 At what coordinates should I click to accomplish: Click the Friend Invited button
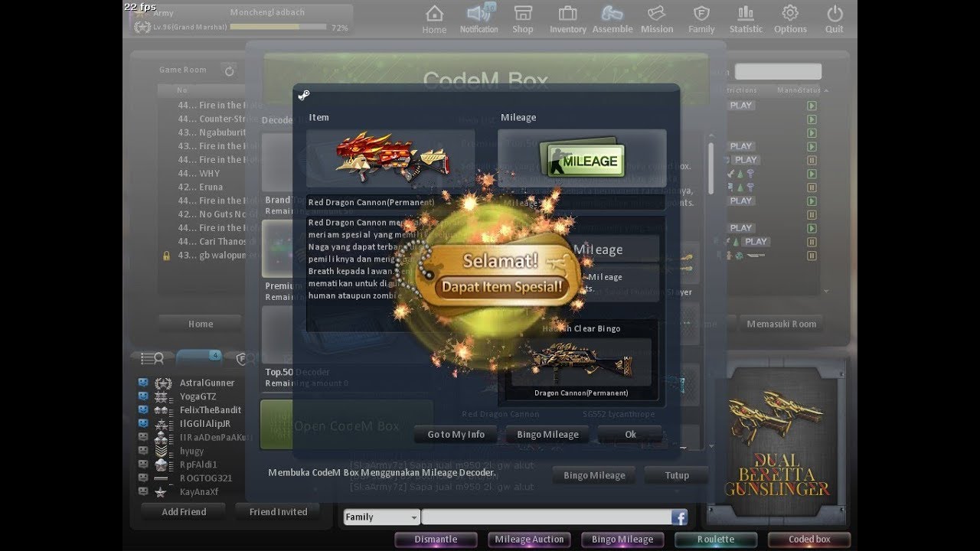click(278, 512)
